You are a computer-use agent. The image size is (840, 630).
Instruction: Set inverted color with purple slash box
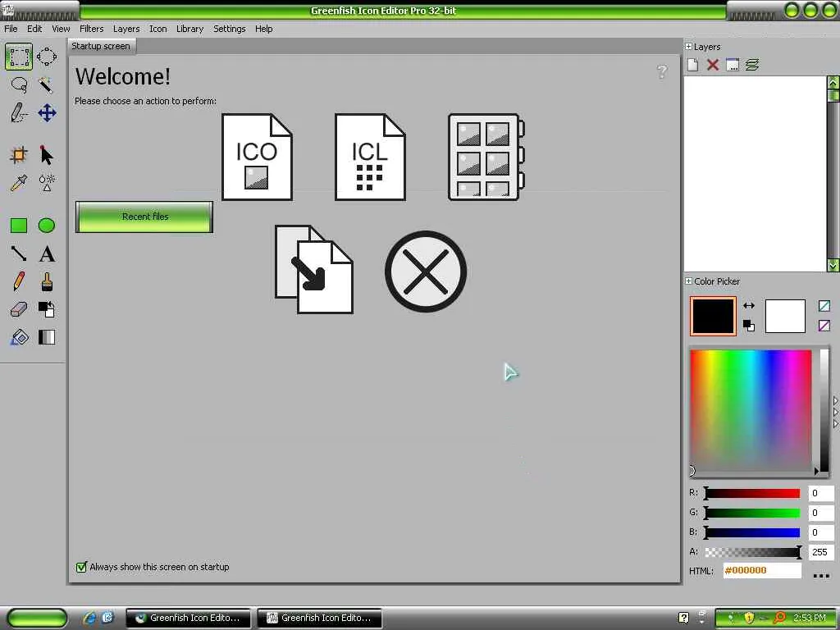pos(824,325)
